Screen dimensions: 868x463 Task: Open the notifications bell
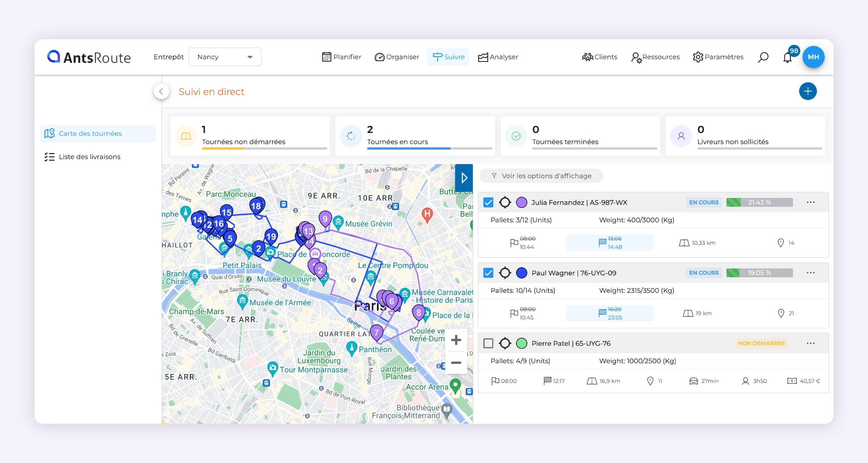tap(787, 58)
